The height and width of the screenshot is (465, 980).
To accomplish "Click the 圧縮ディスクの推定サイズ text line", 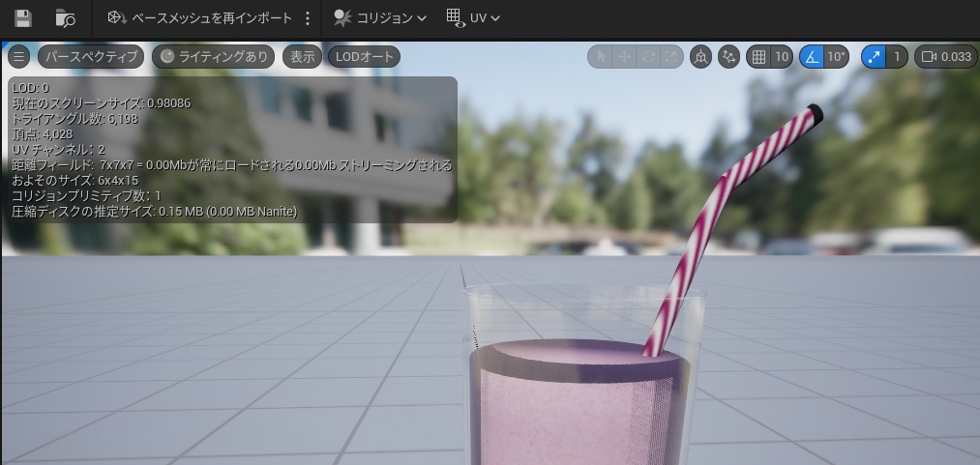I will (x=155, y=212).
